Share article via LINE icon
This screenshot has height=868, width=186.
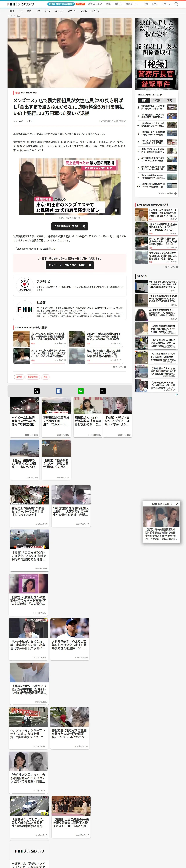tap(81, 391)
